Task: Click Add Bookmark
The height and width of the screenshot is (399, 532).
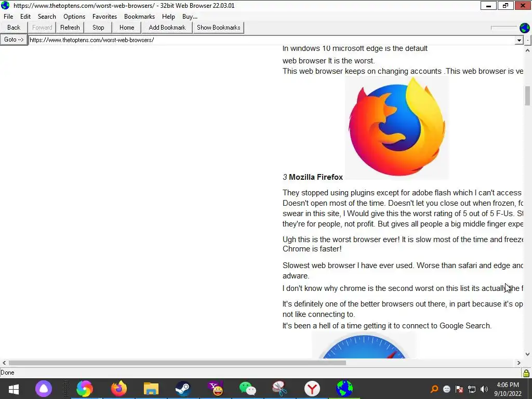Action: click(167, 28)
